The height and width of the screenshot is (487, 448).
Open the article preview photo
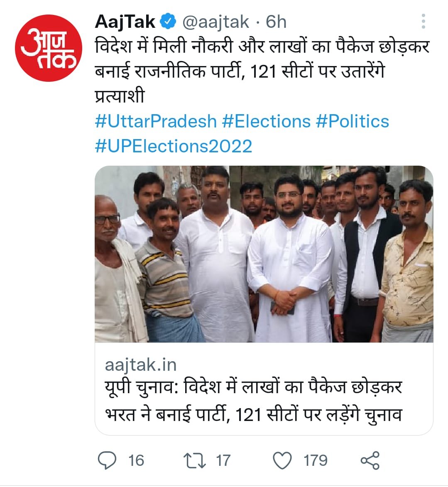click(264, 254)
